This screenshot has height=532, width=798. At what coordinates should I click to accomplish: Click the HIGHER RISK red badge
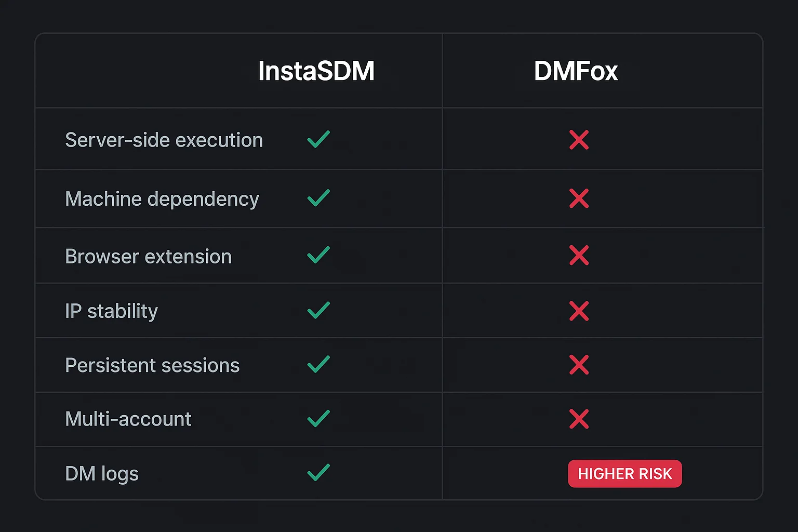[625, 474]
